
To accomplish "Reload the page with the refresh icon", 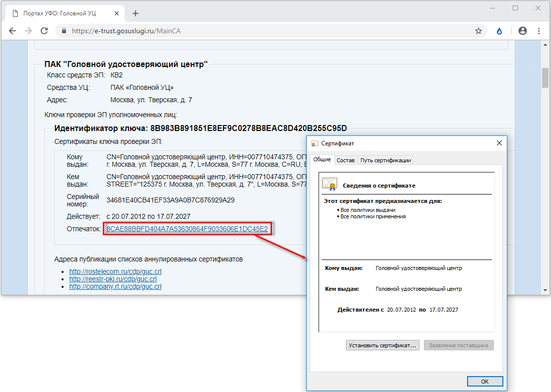I will point(44,31).
